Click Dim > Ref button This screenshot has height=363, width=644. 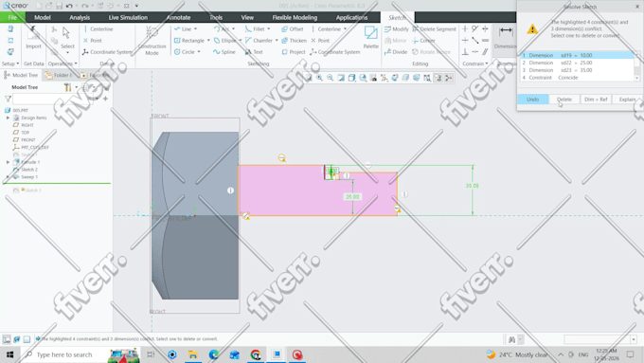click(596, 100)
